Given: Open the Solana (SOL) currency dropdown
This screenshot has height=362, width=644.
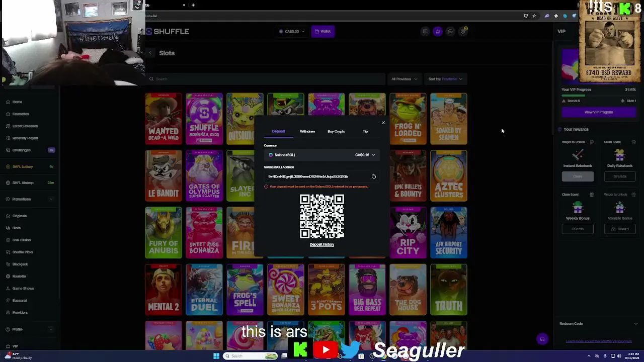Looking at the screenshot, I should [322, 155].
